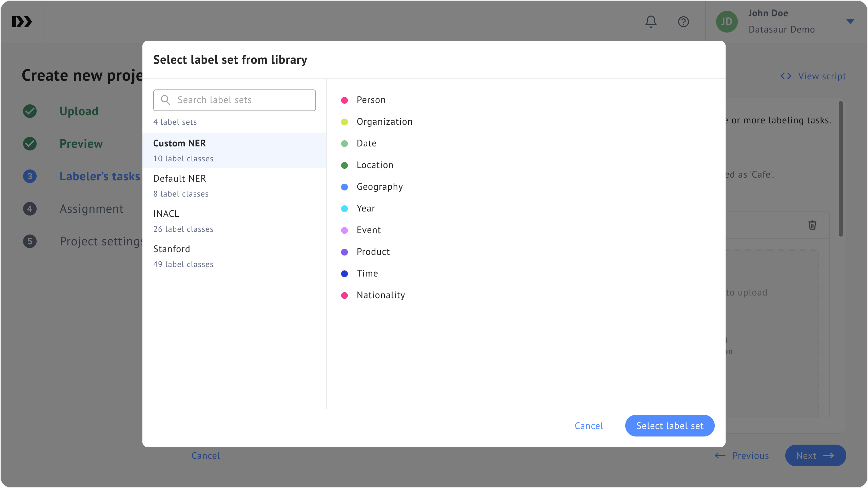Image resolution: width=868 pixels, height=488 pixels.
Task: Click the Person label pink color dot
Action: point(344,100)
